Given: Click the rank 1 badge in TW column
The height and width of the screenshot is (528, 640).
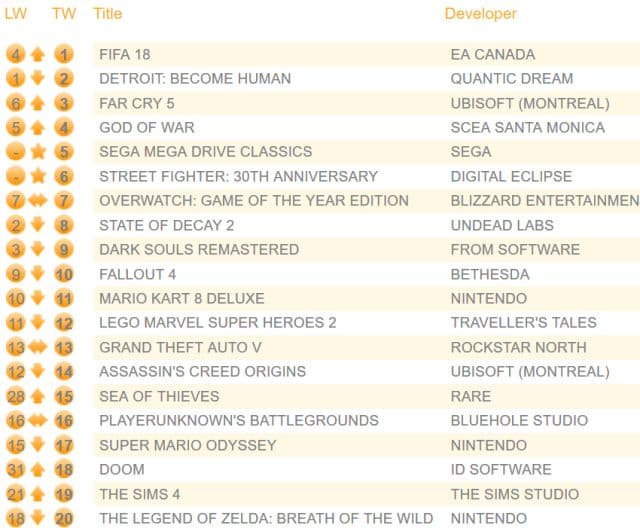Looking at the screenshot, I should 64,54.
